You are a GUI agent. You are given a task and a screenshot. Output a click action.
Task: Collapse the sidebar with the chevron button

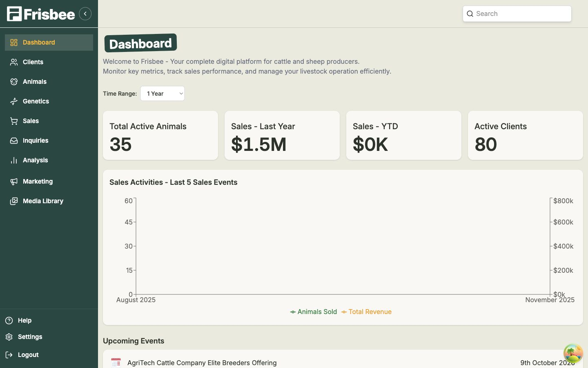[85, 14]
